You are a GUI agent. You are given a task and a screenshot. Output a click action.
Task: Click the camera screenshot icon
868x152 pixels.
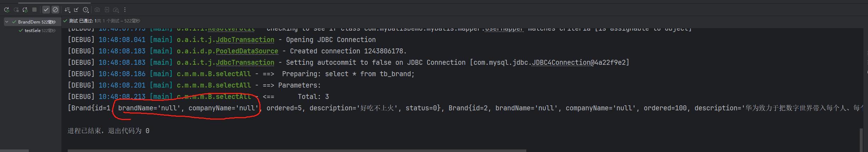point(97,10)
